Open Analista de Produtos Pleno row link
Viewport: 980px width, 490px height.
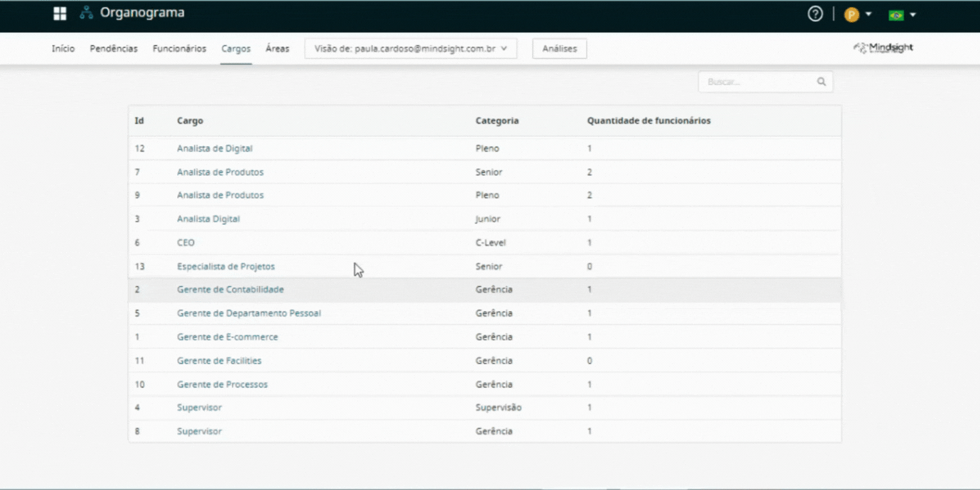pos(220,195)
